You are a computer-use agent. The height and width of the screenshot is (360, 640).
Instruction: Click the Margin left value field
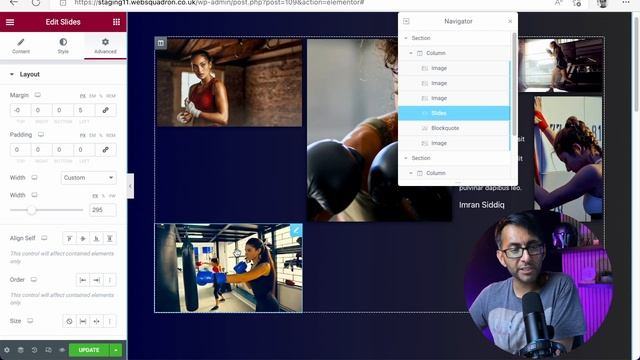84,110
